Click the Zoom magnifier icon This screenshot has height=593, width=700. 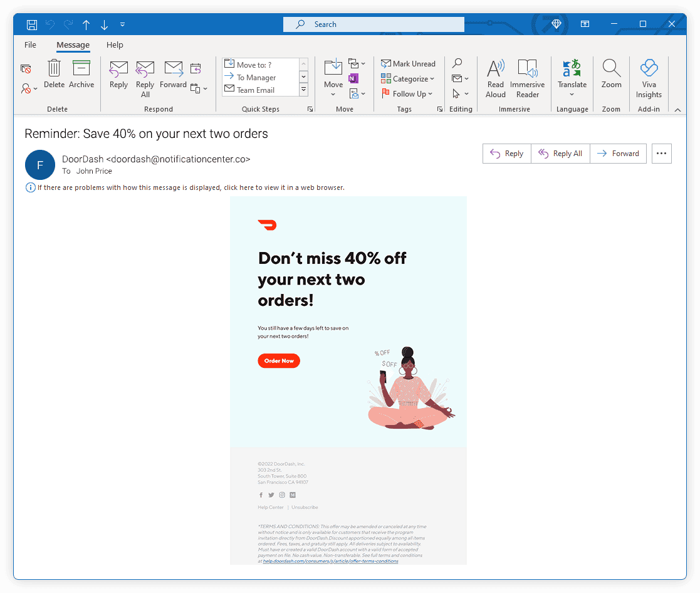pos(611,74)
